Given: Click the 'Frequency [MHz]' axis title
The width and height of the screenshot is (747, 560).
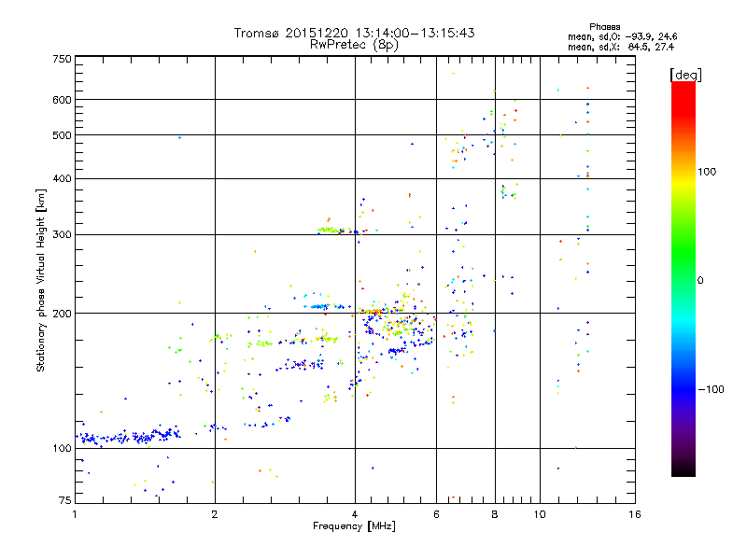Looking at the screenshot, I should (x=354, y=526).
